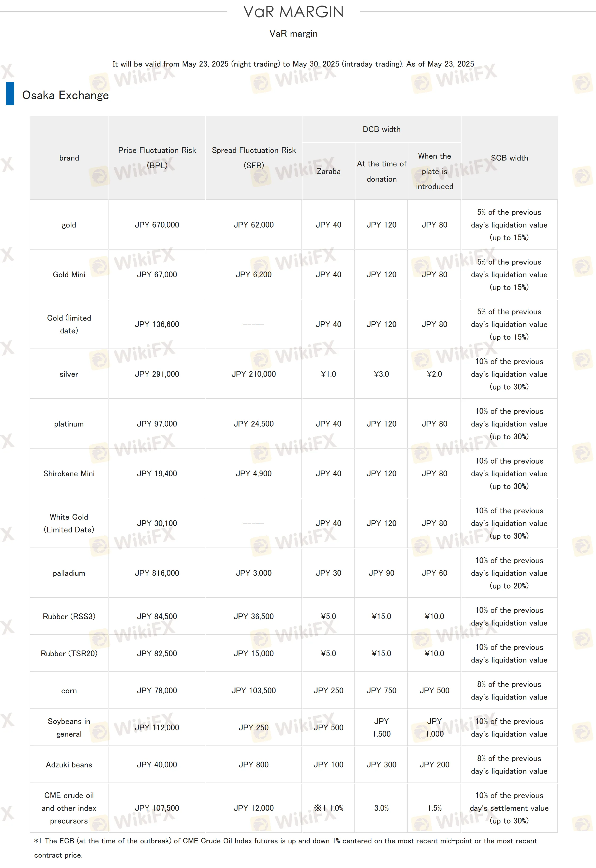Select the Zaraba sub-header

328,171
